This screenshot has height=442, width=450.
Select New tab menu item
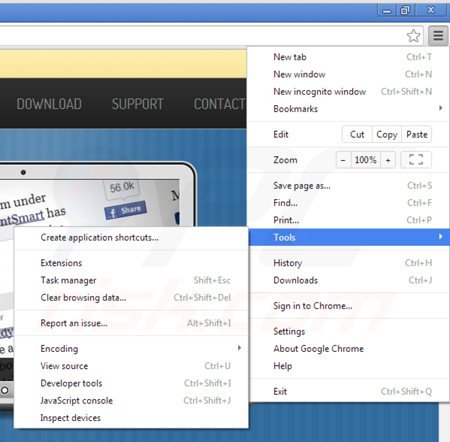[x=349, y=57]
